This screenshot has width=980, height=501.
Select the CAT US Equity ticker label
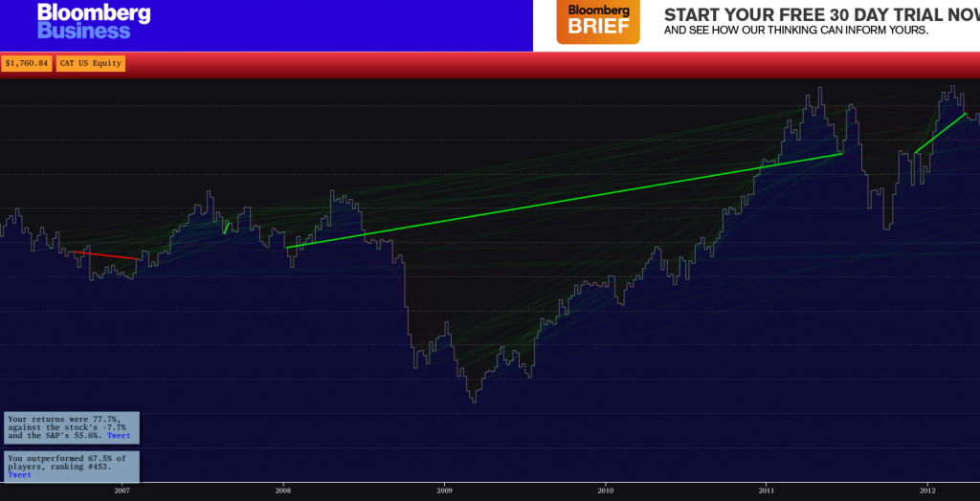tap(90, 63)
